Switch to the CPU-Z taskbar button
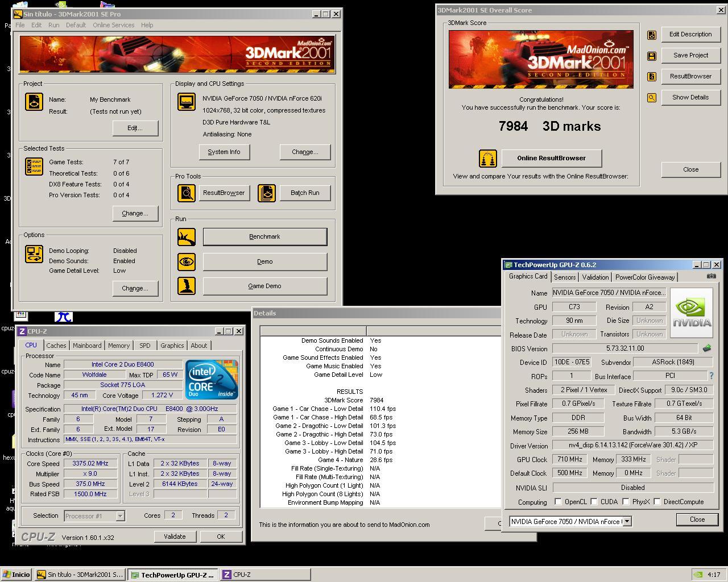Screen dimensions: 728x582 266,575
